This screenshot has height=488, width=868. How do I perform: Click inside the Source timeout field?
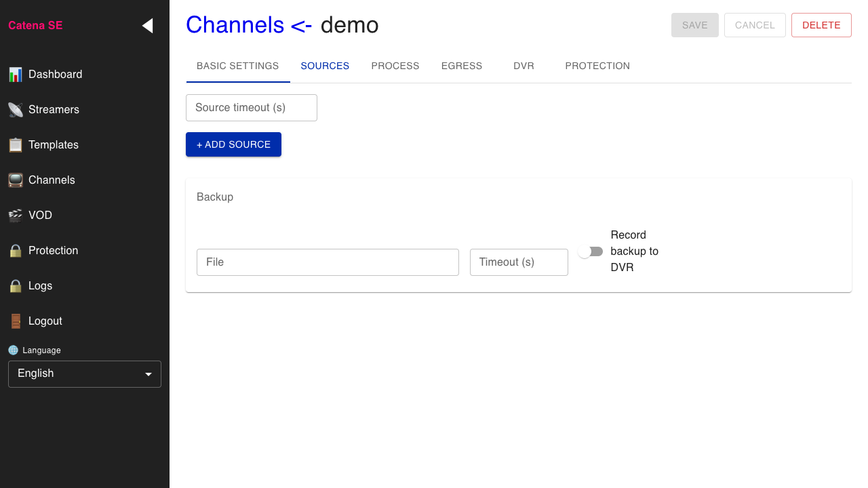[251, 107]
